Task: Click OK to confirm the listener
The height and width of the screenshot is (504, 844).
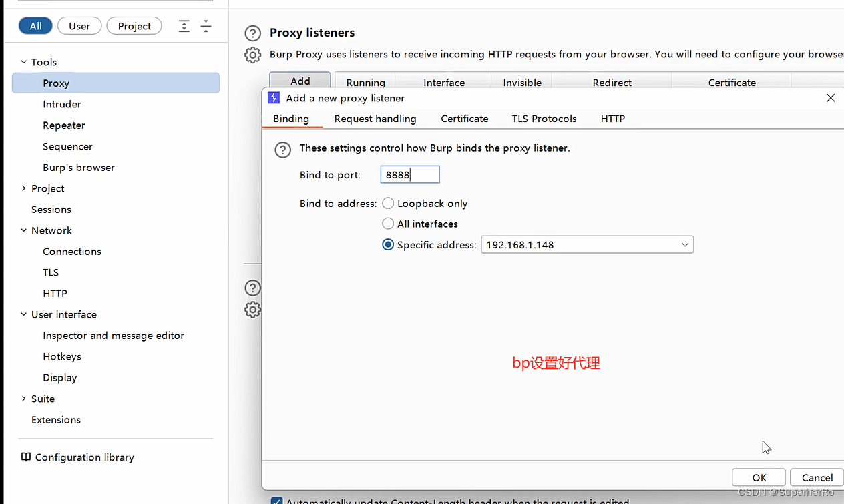Action: pos(759,477)
